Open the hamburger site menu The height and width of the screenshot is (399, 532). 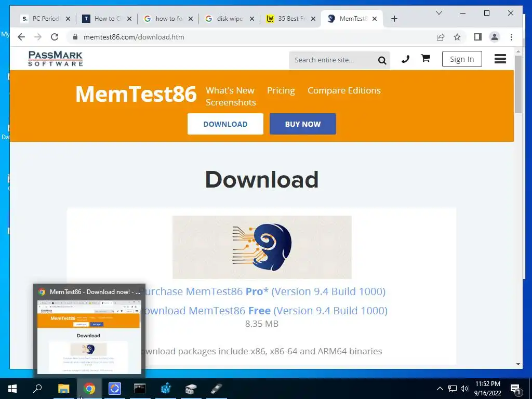coord(500,59)
